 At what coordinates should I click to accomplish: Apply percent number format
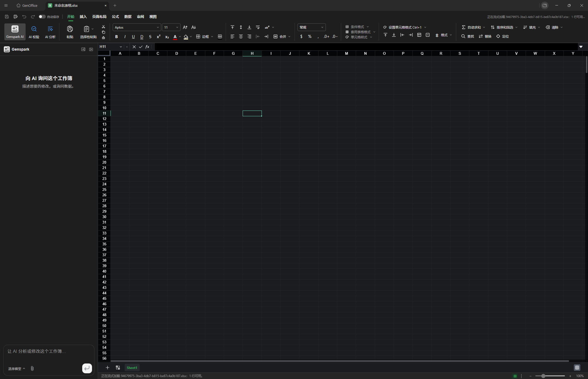coord(310,36)
